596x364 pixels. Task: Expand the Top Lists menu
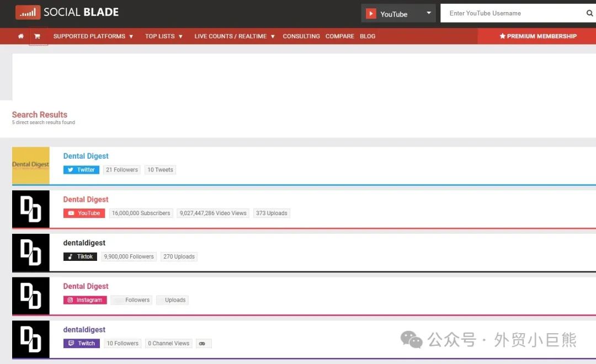tap(164, 36)
